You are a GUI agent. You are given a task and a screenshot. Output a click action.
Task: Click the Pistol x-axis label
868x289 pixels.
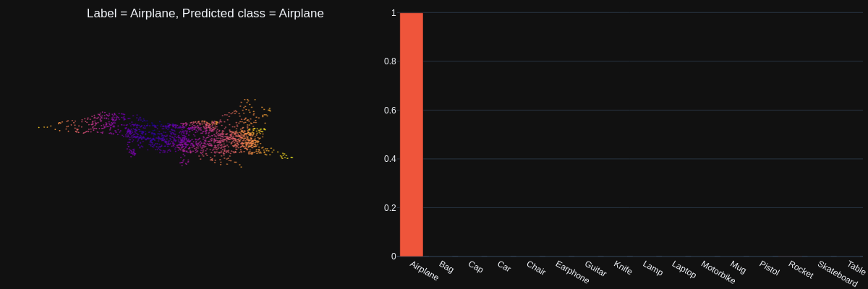770,268
